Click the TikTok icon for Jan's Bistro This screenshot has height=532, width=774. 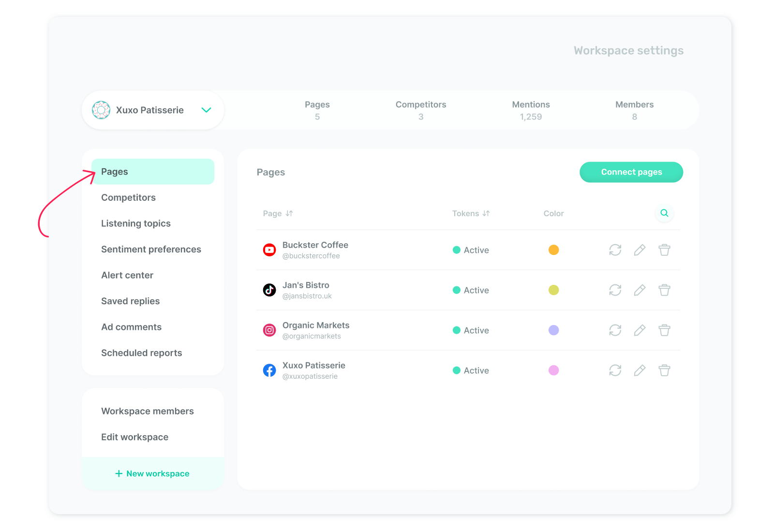269,290
